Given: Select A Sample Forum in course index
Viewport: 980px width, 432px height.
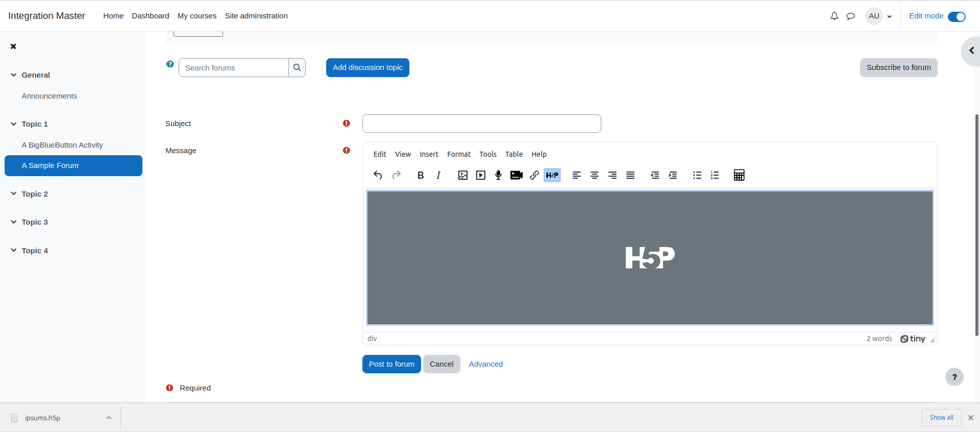Looking at the screenshot, I should coord(73,165).
